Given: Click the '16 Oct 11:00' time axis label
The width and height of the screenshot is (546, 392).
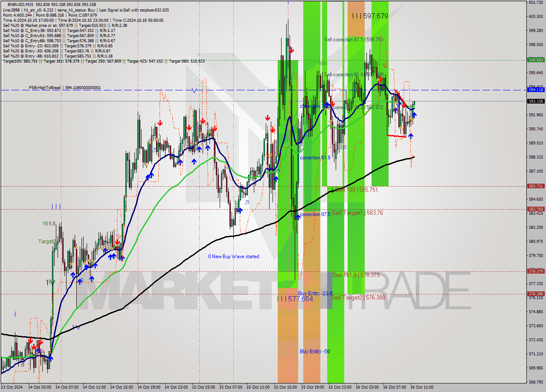Looking at the screenshot, I should pyautogui.click(x=422, y=387).
